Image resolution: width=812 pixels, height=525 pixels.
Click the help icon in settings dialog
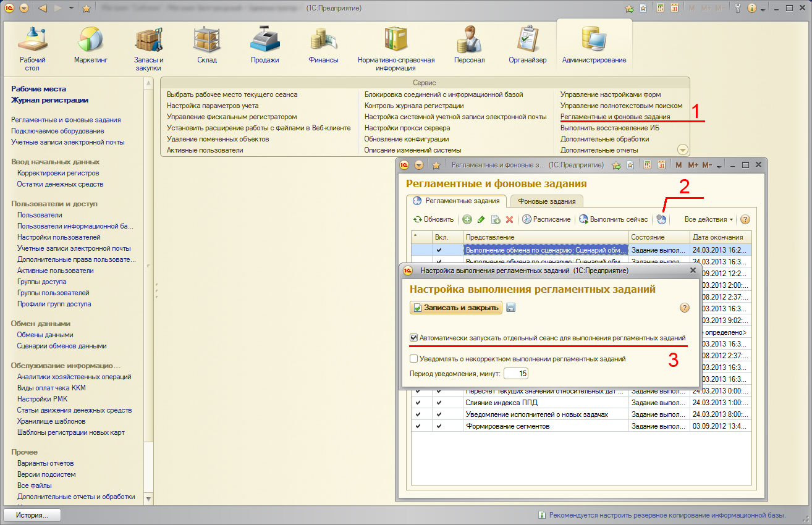[684, 308]
